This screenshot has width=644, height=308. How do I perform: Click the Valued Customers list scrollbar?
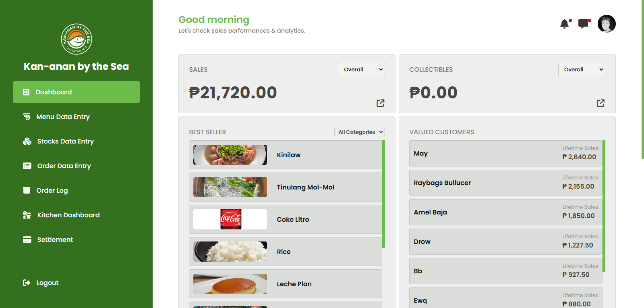(604, 206)
